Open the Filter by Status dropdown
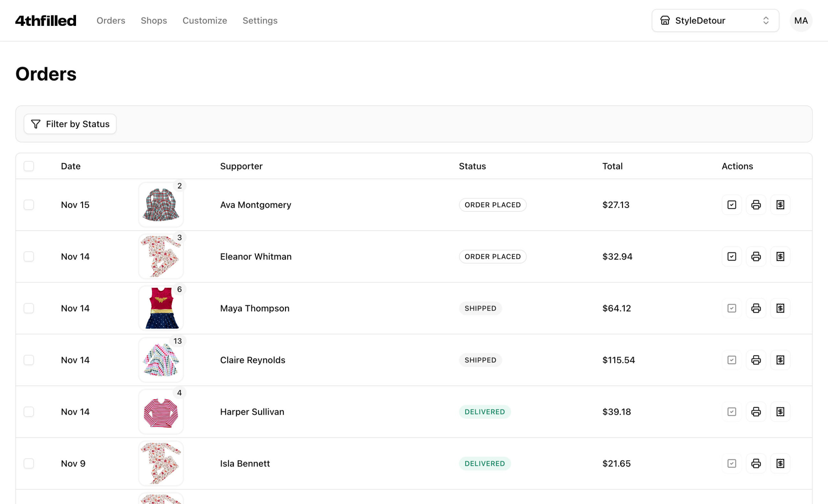828x504 pixels. pyautogui.click(x=70, y=124)
